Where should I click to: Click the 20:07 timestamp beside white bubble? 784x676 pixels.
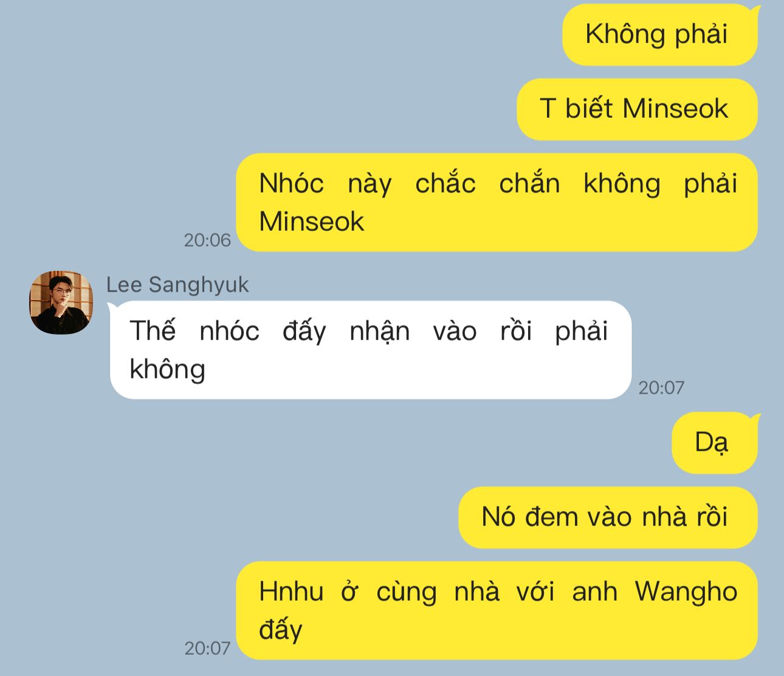(661, 388)
